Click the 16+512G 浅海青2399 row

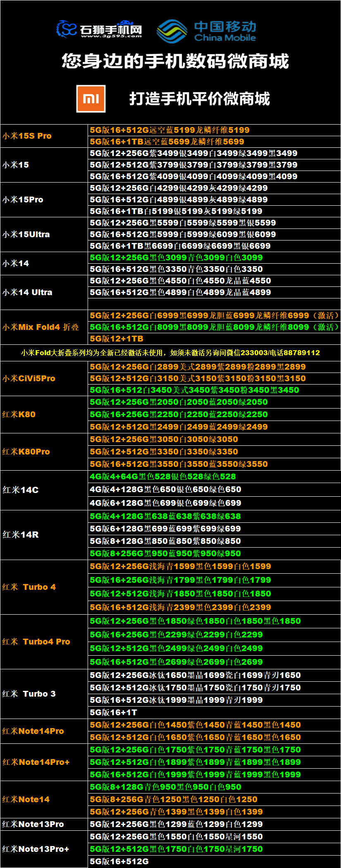click(215, 607)
